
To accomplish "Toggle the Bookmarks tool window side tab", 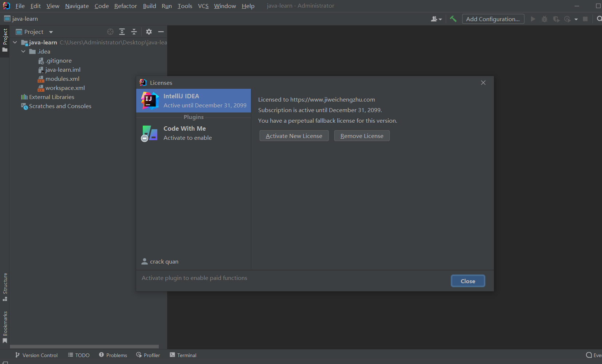I will pos(5,327).
